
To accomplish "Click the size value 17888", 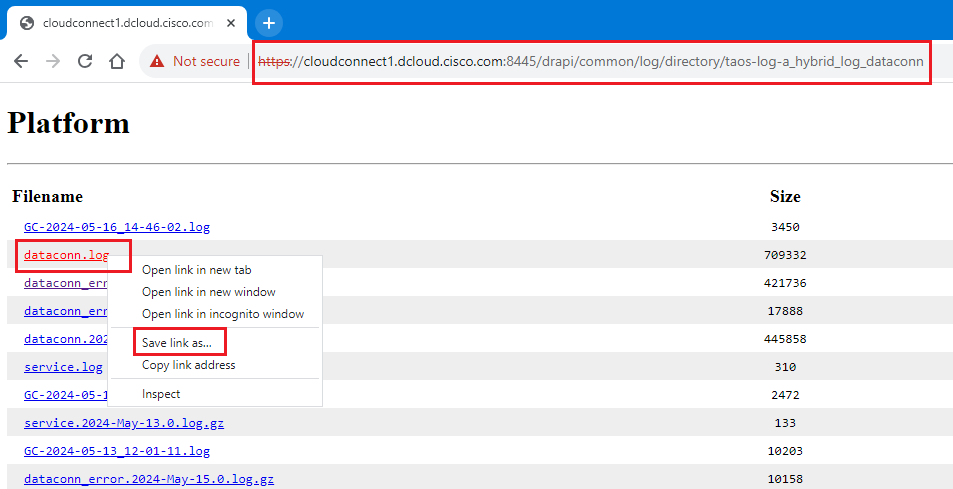I will 785,311.
